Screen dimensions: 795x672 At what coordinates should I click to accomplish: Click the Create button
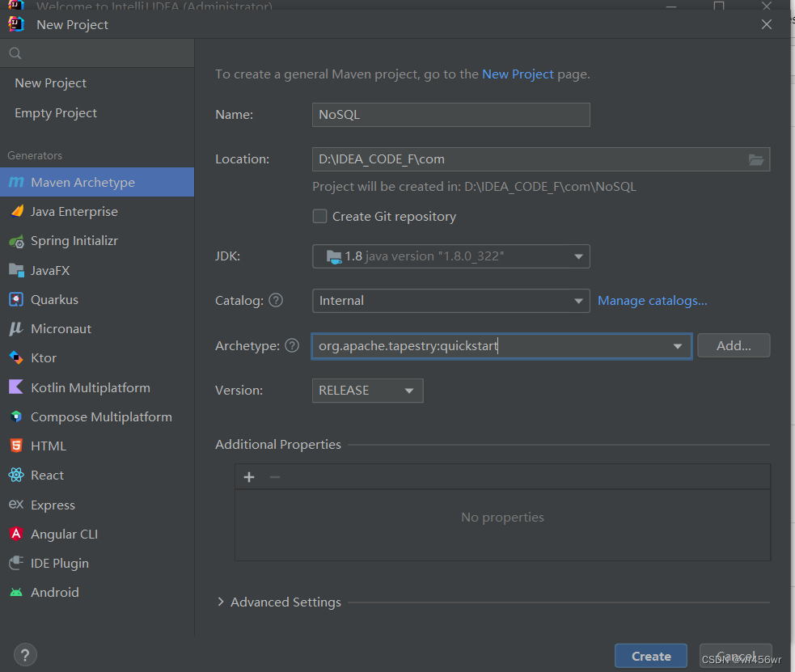[651, 657]
